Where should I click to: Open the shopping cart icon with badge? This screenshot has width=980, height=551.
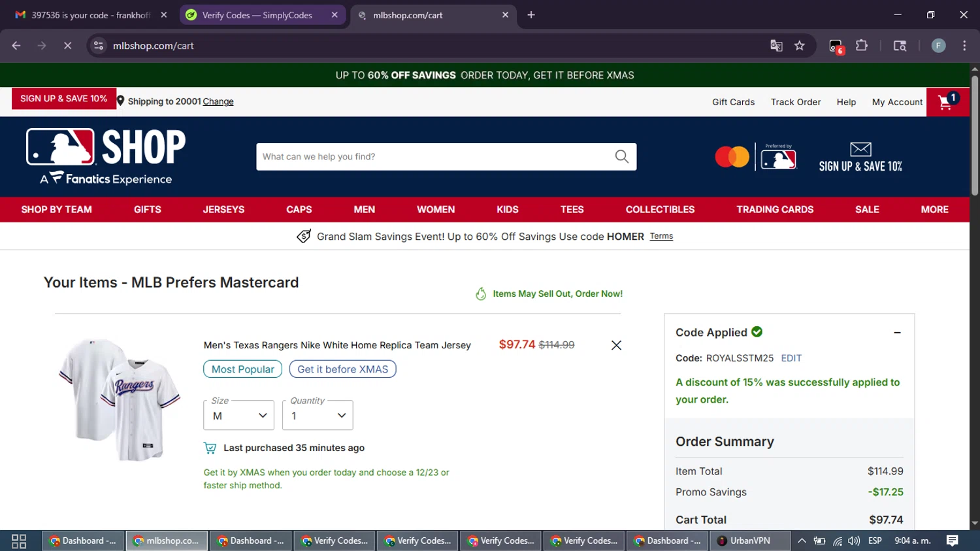click(947, 102)
